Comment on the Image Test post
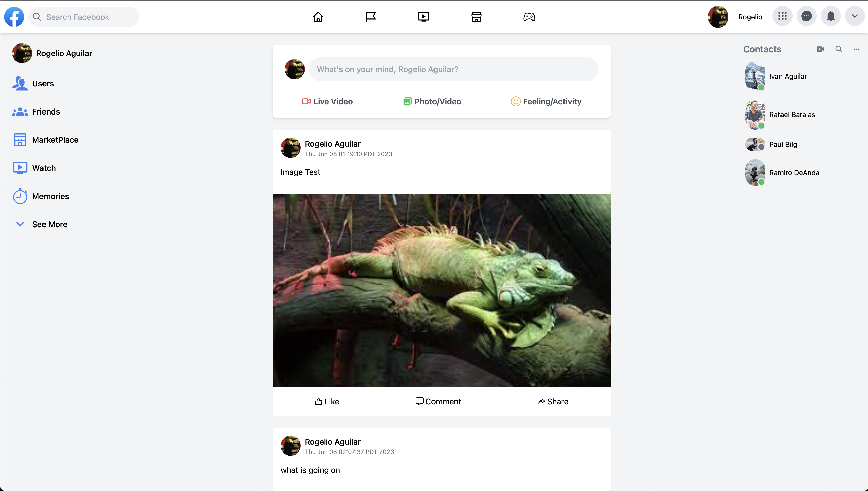 (438, 401)
